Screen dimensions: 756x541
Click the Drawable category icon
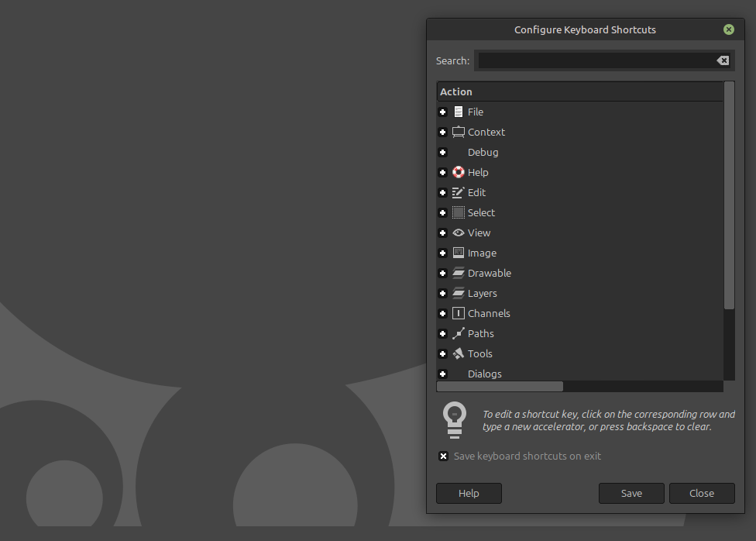pos(458,273)
